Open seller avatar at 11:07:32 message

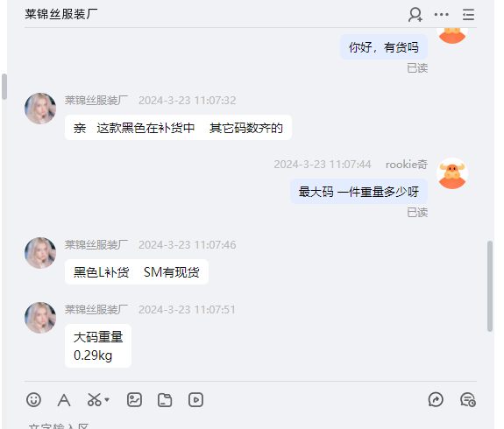40,109
